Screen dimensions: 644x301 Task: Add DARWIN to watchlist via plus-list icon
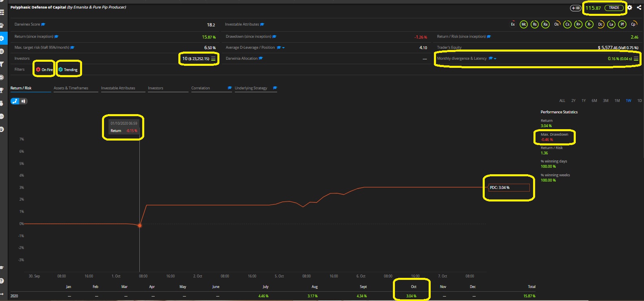pos(575,8)
